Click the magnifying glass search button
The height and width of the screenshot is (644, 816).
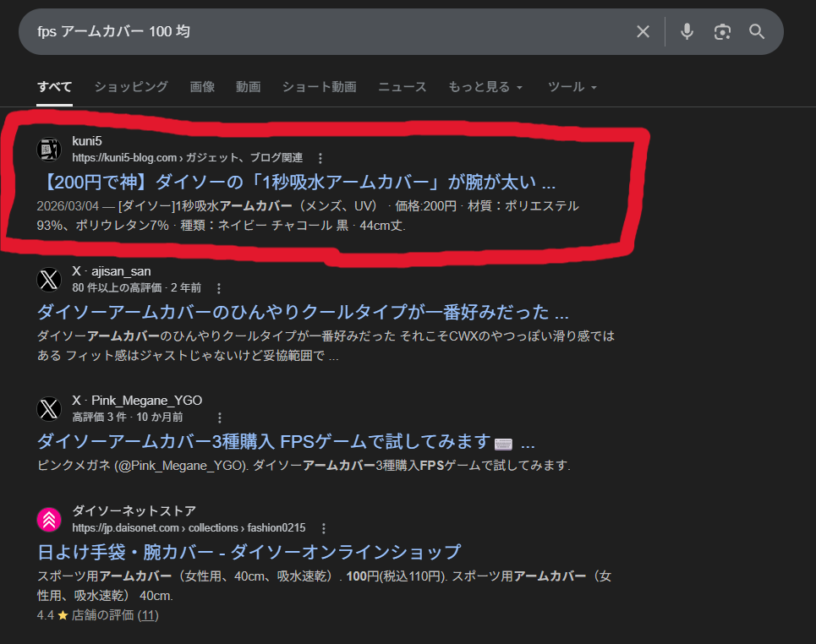(x=757, y=32)
